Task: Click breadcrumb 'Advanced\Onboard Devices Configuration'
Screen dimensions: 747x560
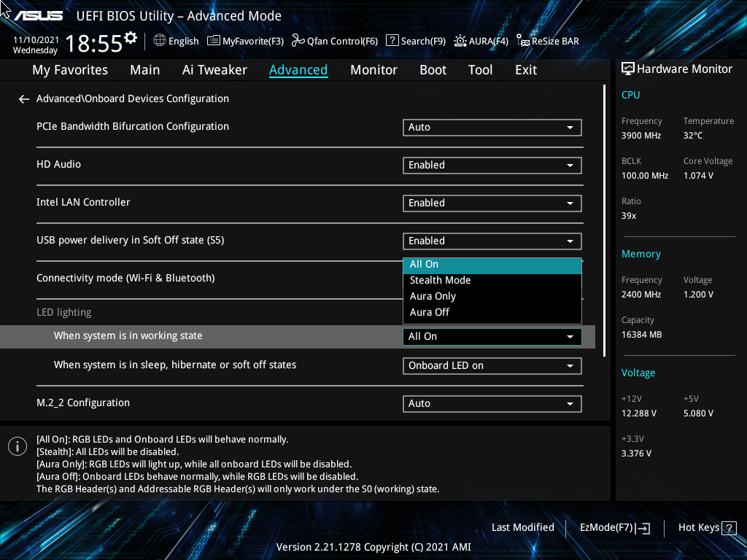Action: coord(133,98)
